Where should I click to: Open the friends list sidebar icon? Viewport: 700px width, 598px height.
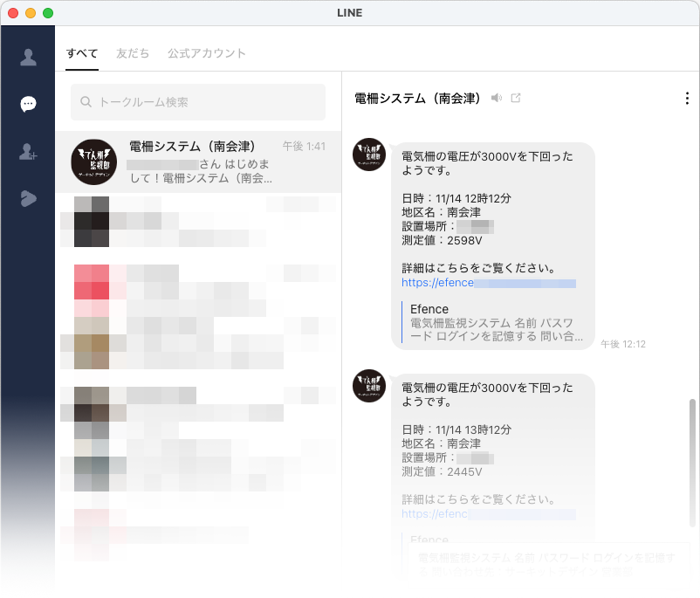click(x=28, y=57)
